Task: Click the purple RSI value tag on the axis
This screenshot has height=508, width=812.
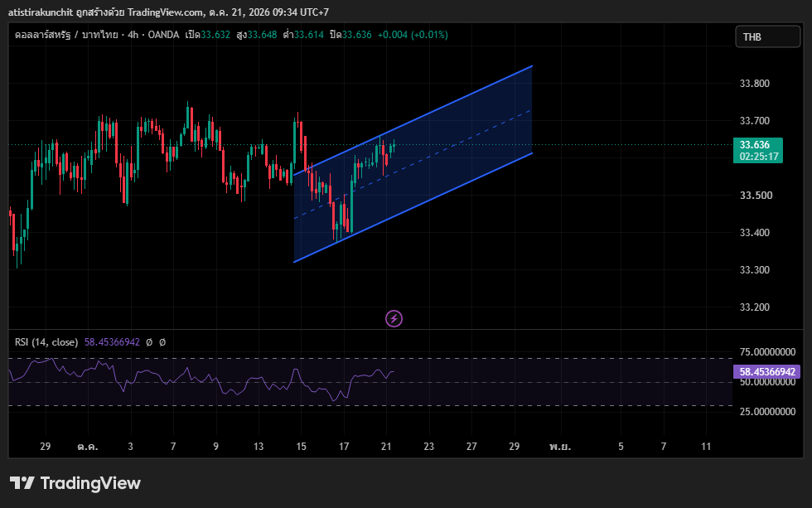Action: pyautogui.click(x=767, y=372)
